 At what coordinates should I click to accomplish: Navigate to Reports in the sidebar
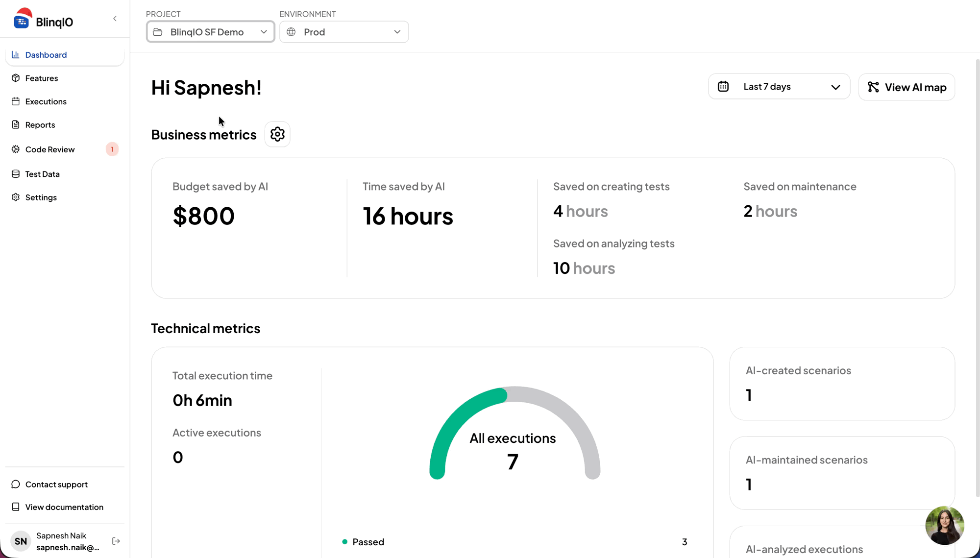(40, 125)
